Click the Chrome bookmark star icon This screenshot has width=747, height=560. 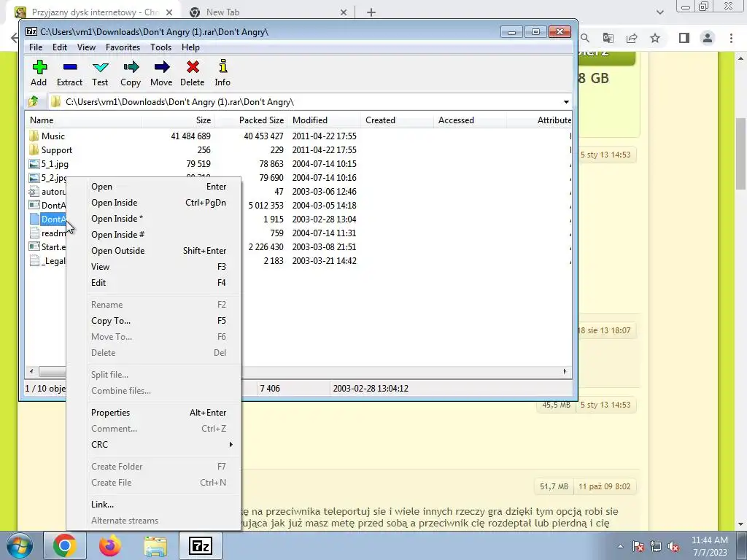[655, 38]
